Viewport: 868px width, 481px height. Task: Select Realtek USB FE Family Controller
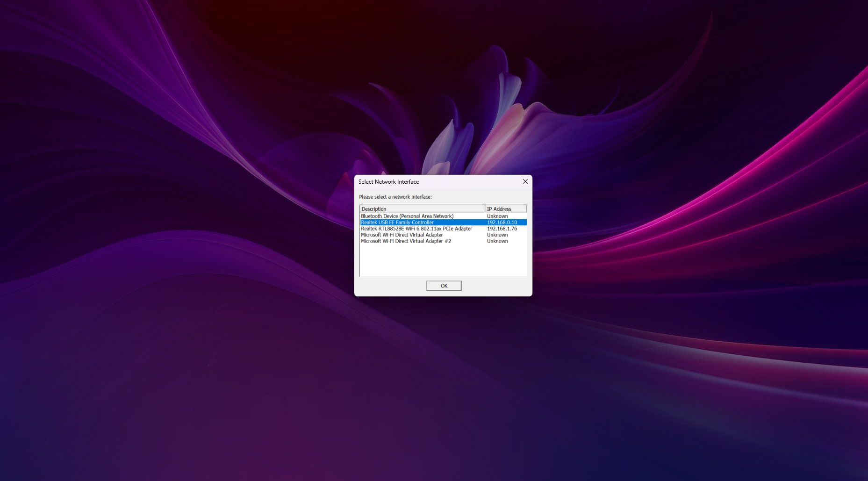pos(397,223)
